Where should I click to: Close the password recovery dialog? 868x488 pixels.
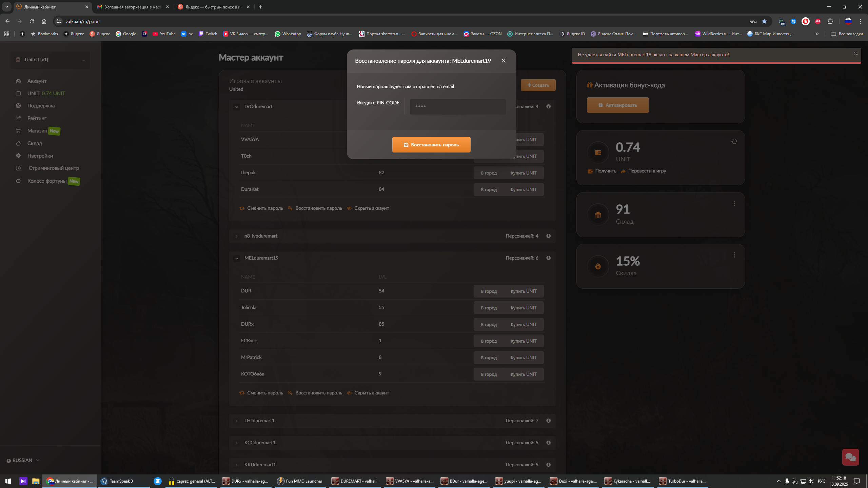[504, 61]
